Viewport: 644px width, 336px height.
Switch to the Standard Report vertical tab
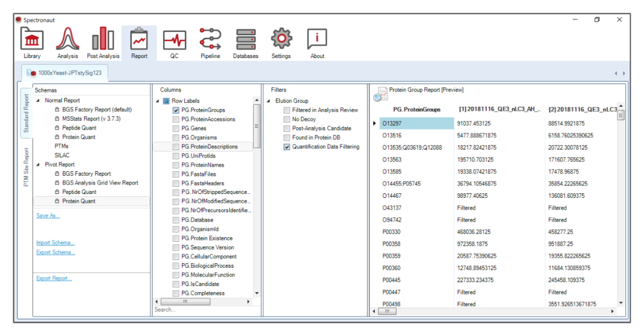click(x=26, y=113)
